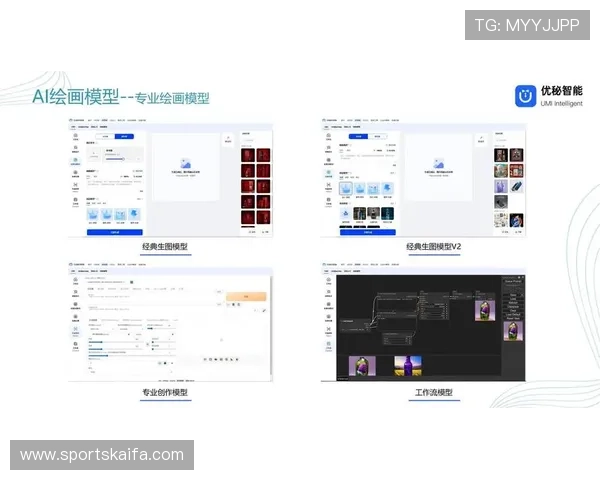Image resolution: width=600 pixels, height=480 pixels.
Task: Click the highlighted bottom sidebar icon in 工作流模型
Action: 328,346
